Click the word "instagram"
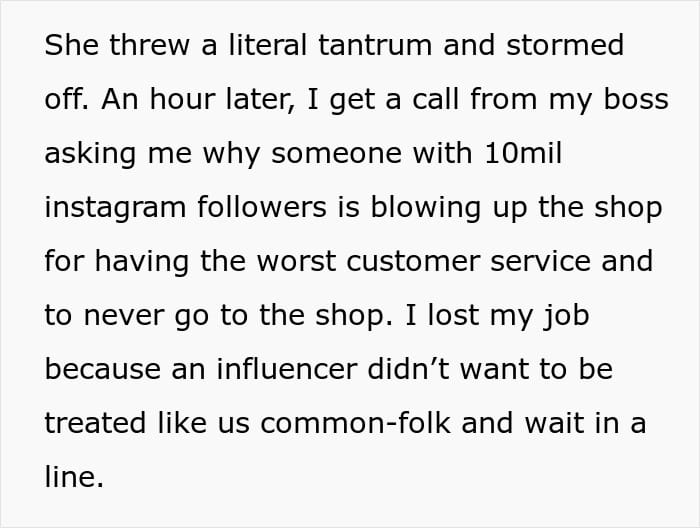The height and width of the screenshot is (528, 700). point(113,208)
